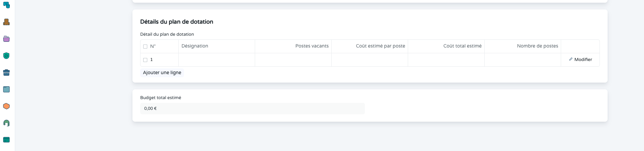
Task: Open the orange hexagon sidebar icon
Action: tap(6, 106)
